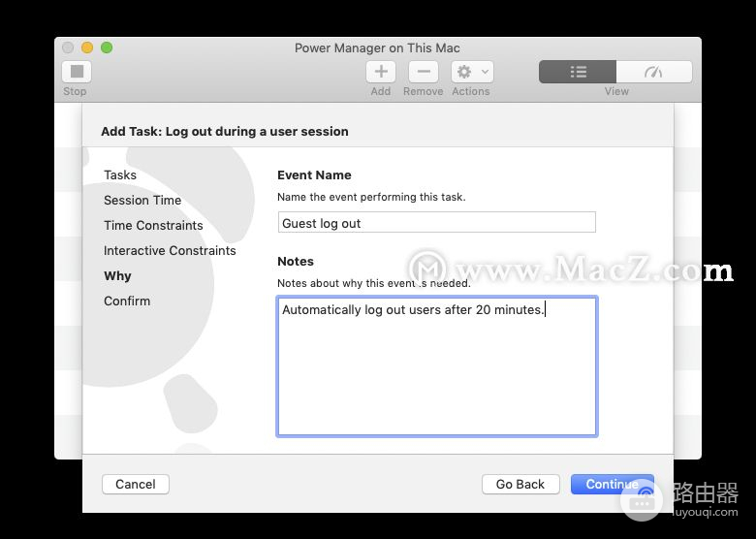Open the Time Constraints step
This screenshot has width=756, height=539.
153,226
